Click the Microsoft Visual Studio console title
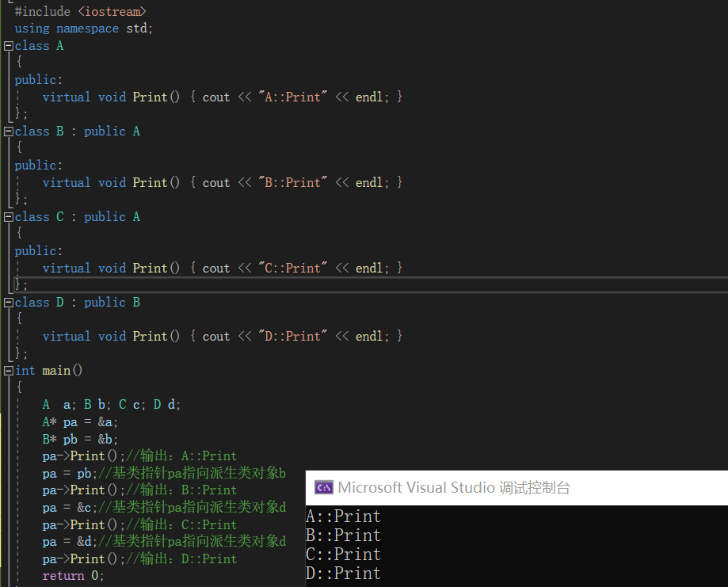 point(454,488)
